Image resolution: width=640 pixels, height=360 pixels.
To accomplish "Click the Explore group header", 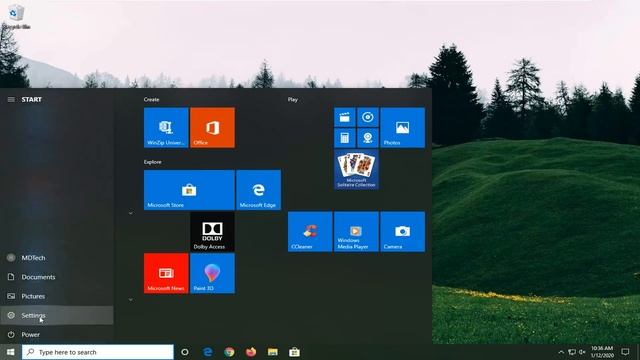I will pos(152,162).
